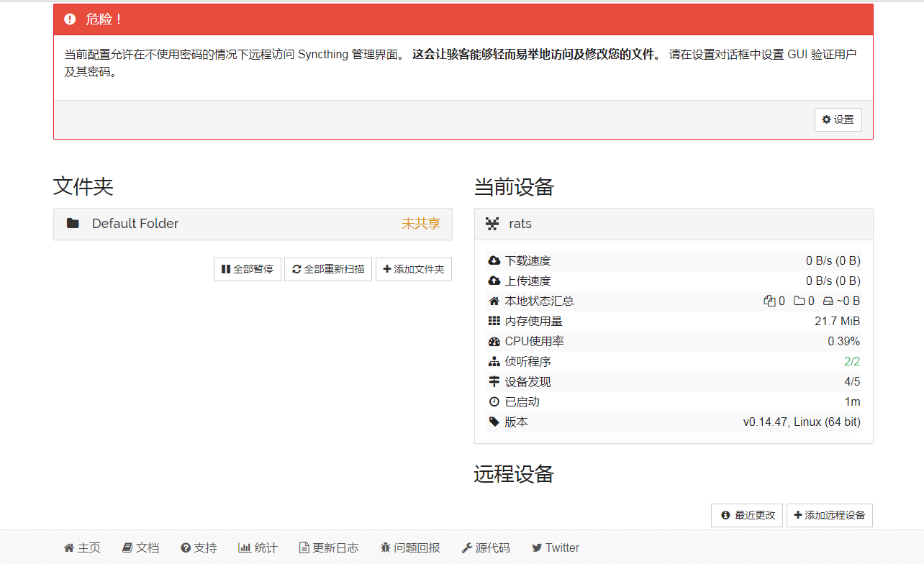The height and width of the screenshot is (564, 924).
Task: Open the 支持 support link
Action: point(199,547)
